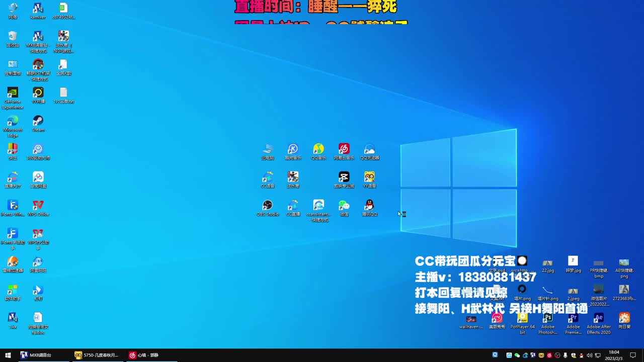Click the microphone system tray icon
Screen dimensions: 644x362
566,355
